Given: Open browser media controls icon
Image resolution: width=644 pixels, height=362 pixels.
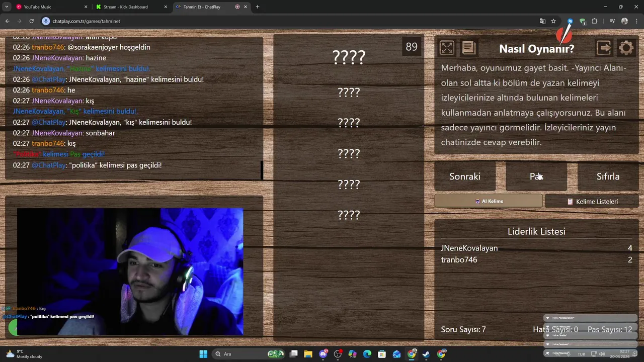Looking at the screenshot, I should point(612,21).
